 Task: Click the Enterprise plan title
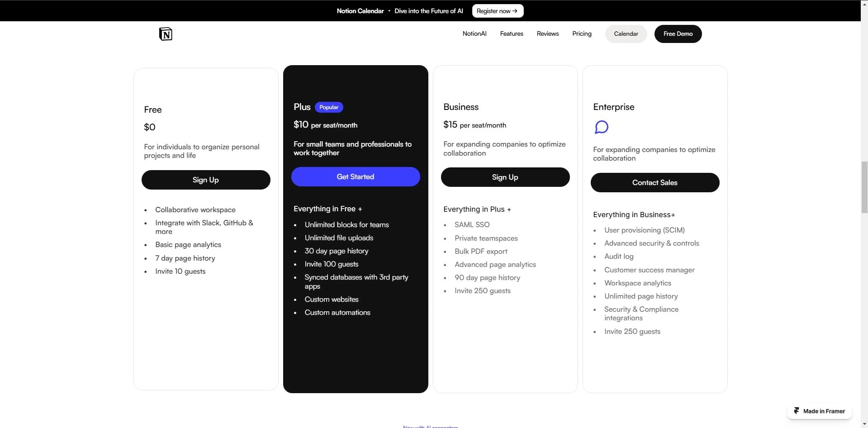(x=614, y=107)
